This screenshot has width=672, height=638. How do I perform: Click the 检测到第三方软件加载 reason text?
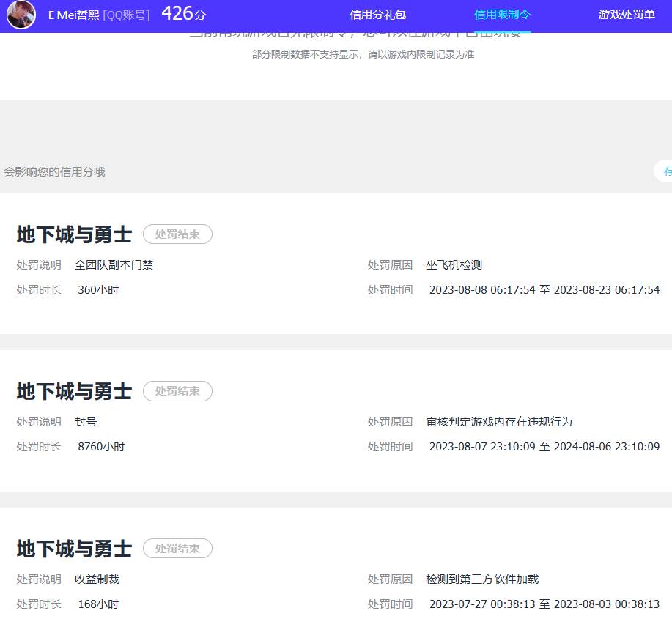(x=481, y=579)
